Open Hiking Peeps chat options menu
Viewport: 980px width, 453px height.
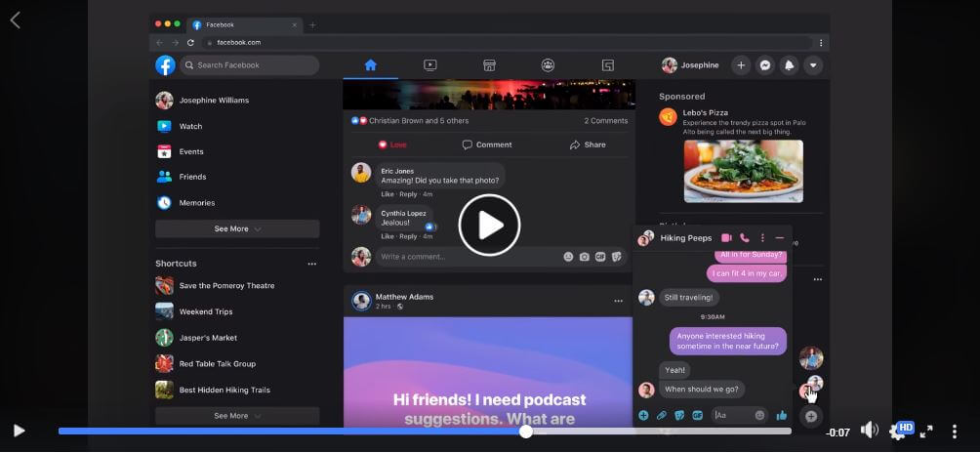pyautogui.click(x=762, y=238)
